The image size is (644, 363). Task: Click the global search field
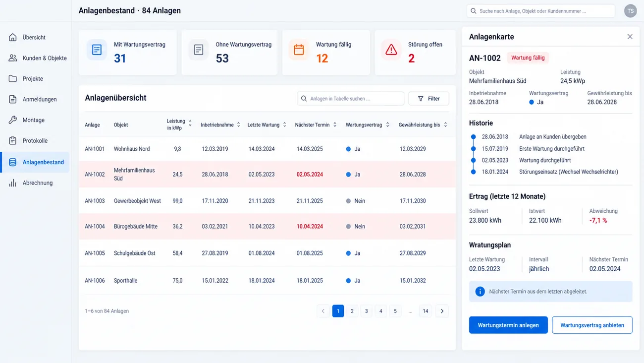(x=540, y=11)
